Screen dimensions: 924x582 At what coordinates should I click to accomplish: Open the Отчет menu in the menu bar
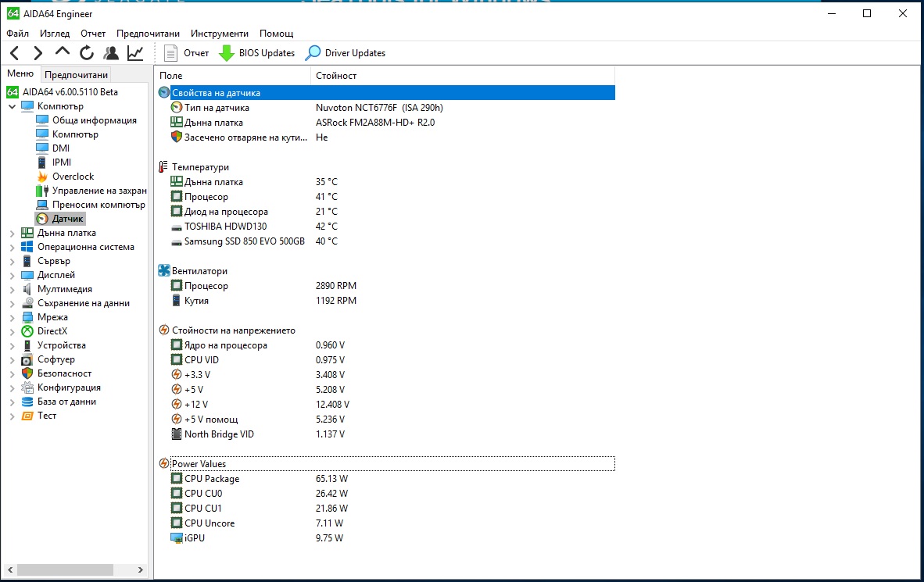[93, 34]
